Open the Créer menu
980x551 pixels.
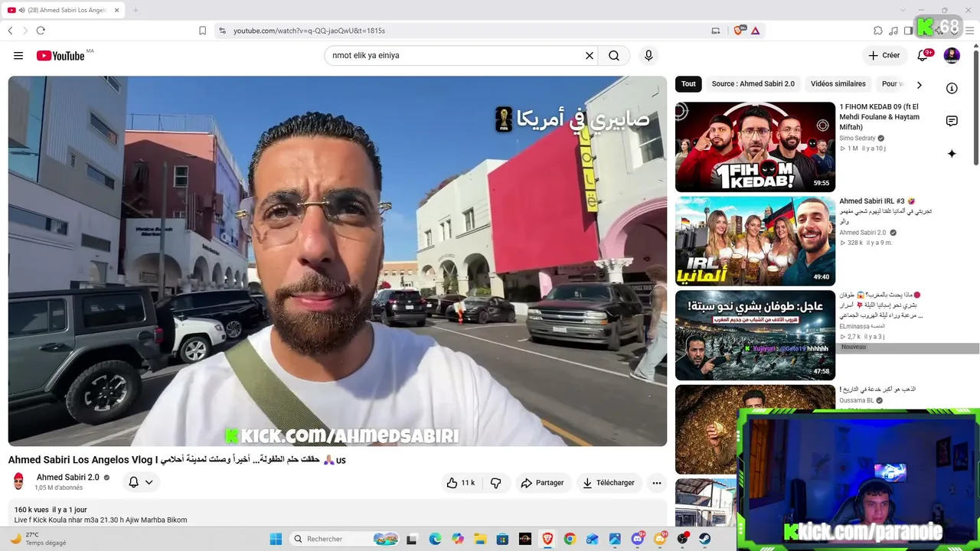pyautogui.click(x=884, y=55)
